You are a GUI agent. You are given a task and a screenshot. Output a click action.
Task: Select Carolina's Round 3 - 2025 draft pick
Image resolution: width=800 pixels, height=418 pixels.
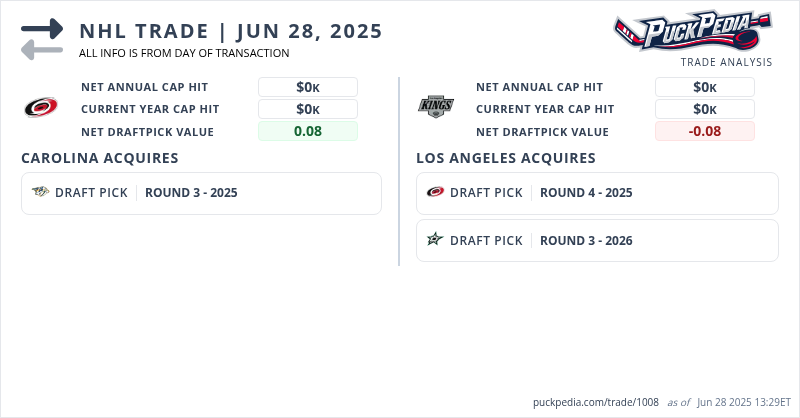pos(191,193)
